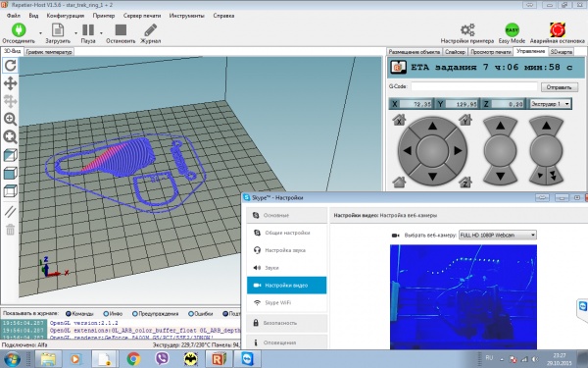Switch to top cube view icon
This screenshot has height=368, width=588.
(x=11, y=190)
